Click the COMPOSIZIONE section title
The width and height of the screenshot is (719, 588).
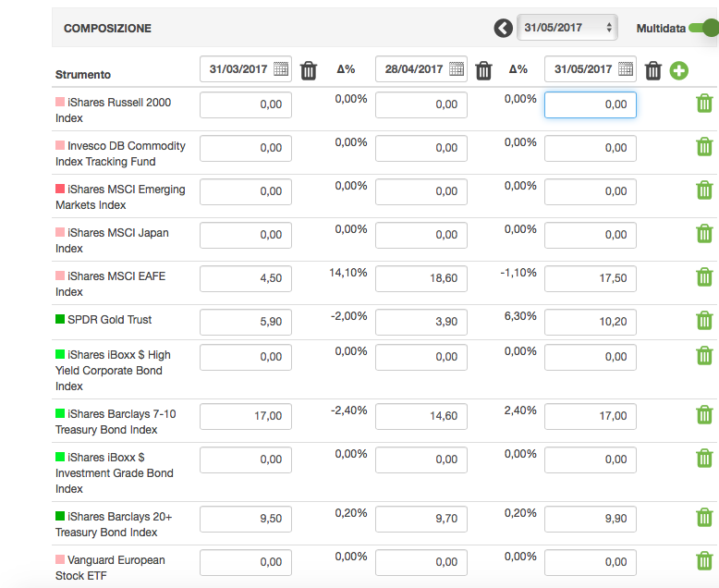point(107,29)
